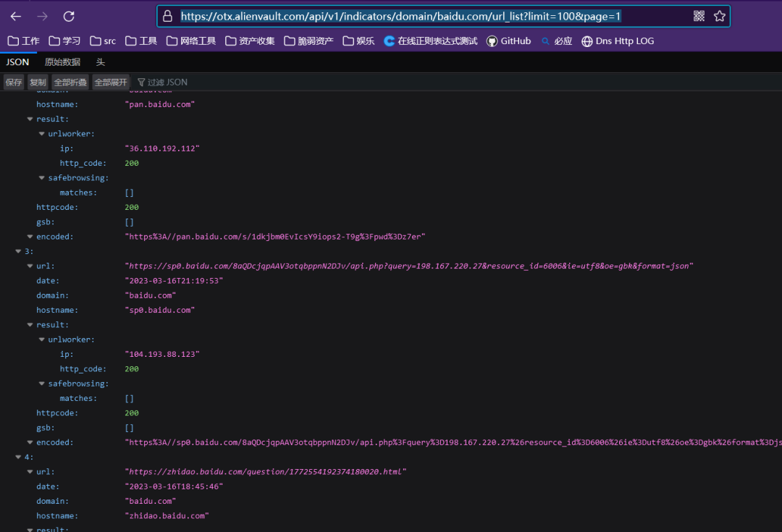Click hostname value "pan.baidu.com"
This screenshot has width=782, height=532.
click(x=159, y=104)
